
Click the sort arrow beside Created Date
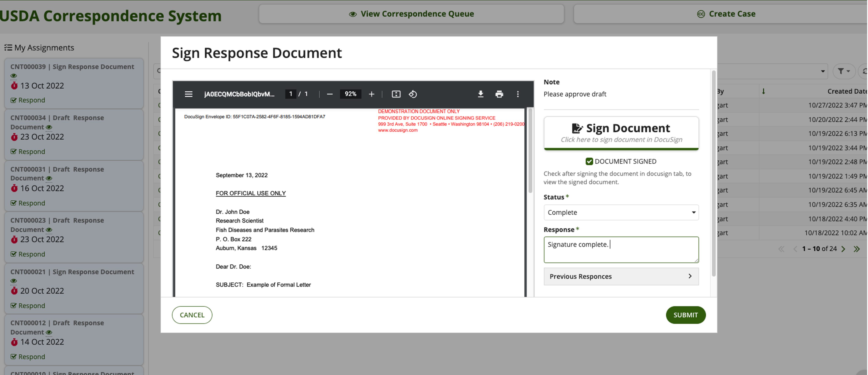tap(764, 91)
